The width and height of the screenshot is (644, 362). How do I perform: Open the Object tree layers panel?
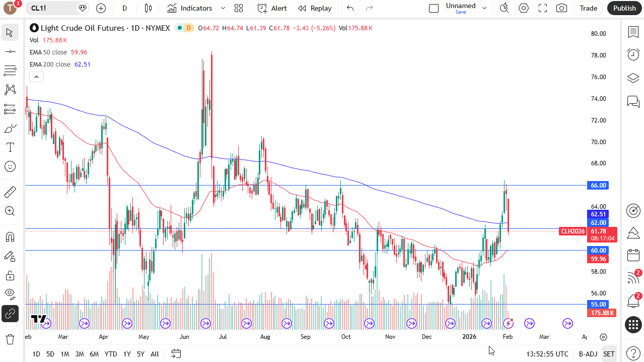point(633,78)
